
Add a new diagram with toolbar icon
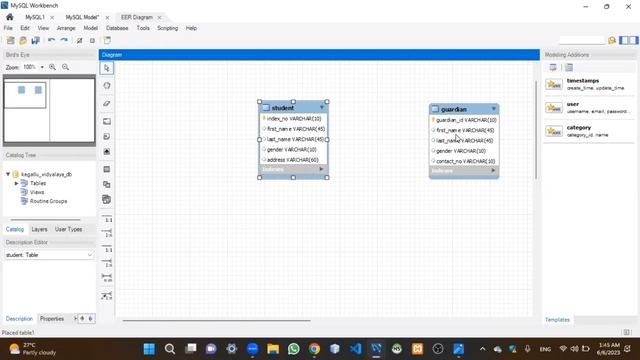coord(107,40)
